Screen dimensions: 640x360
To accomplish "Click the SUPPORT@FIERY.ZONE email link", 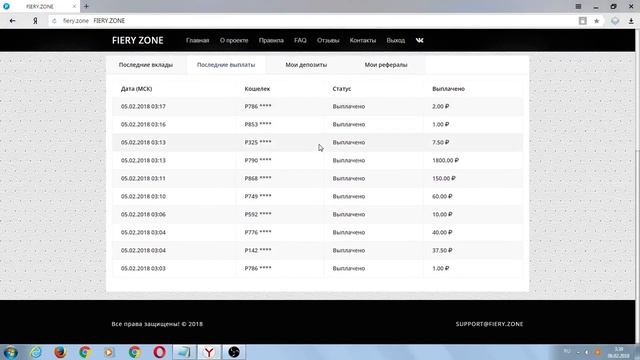I will click(489, 324).
